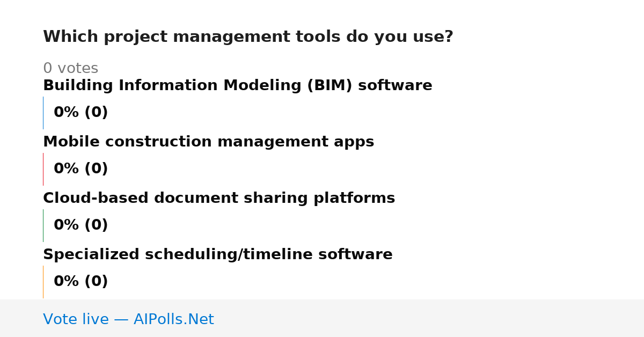Click the poll question title text
The height and width of the screenshot is (337, 644).
248,37
